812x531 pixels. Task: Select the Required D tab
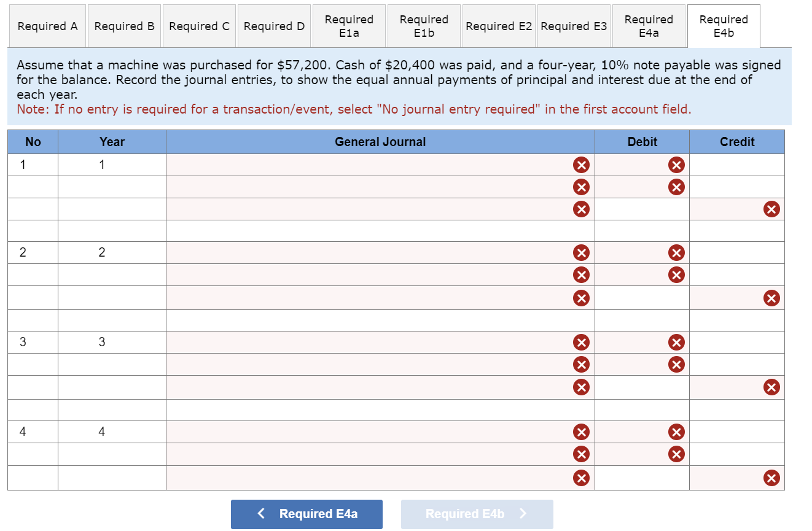(x=274, y=26)
